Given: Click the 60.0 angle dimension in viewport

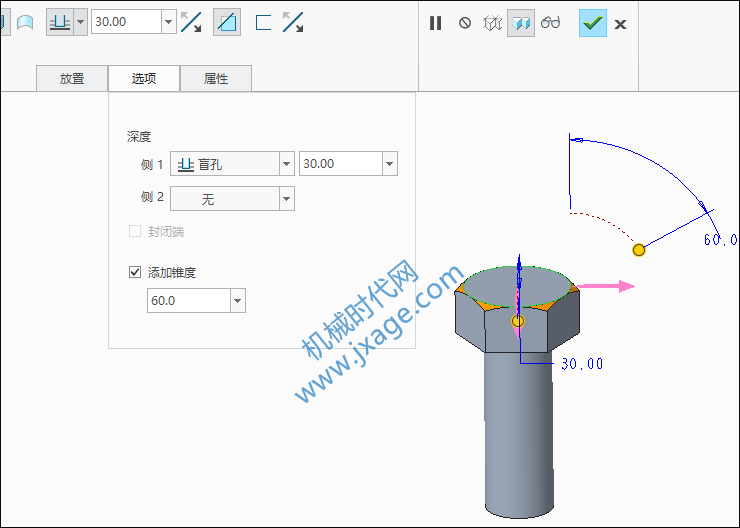Looking at the screenshot, I should tap(721, 240).
